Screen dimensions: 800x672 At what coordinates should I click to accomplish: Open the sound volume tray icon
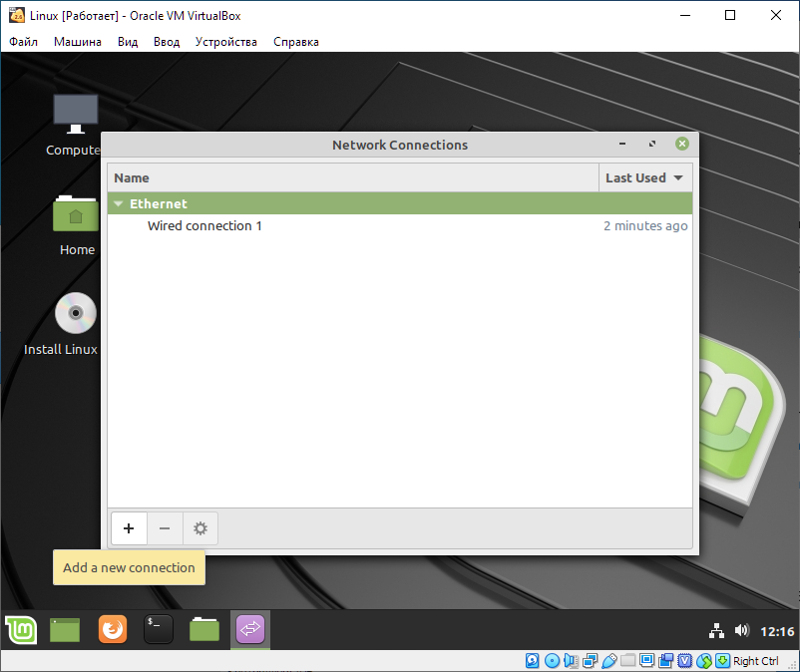(x=742, y=631)
